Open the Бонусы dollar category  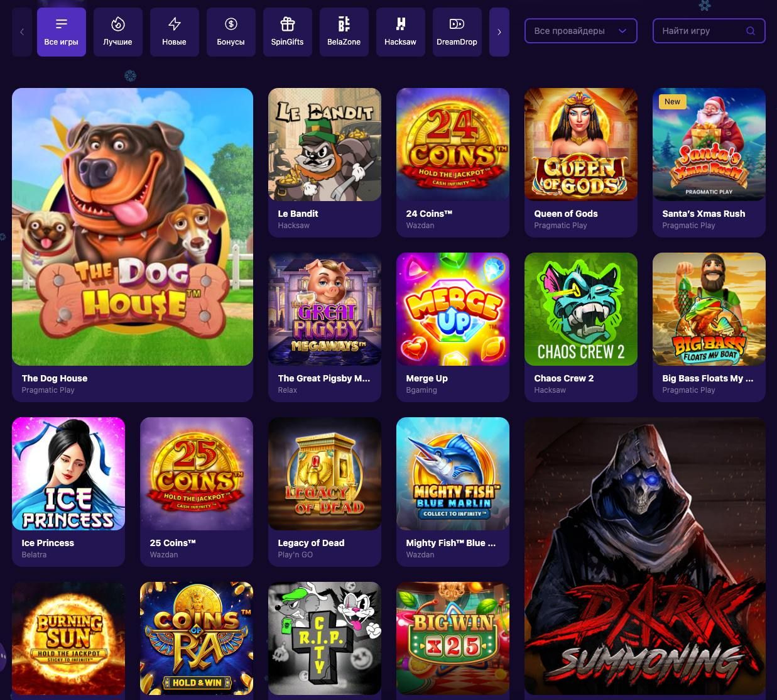click(x=231, y=32)
